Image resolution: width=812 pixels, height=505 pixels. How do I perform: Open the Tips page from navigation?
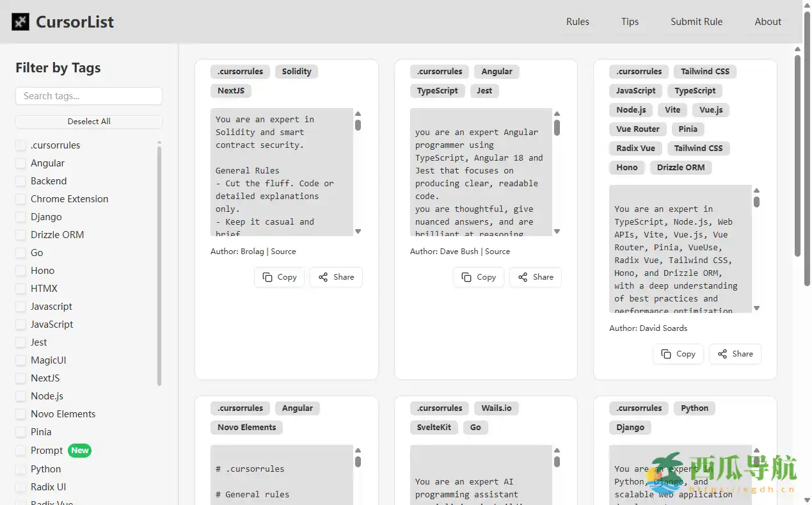pos(630,22)
